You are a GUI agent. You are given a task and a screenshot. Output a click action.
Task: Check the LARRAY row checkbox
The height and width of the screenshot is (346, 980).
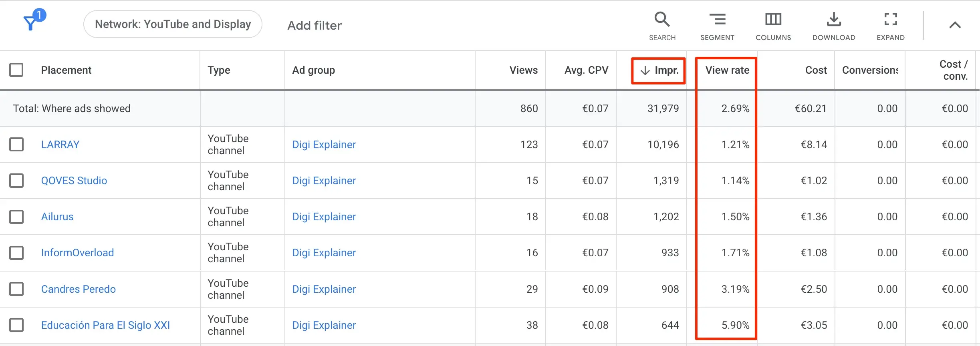click(x=16, y=145)
